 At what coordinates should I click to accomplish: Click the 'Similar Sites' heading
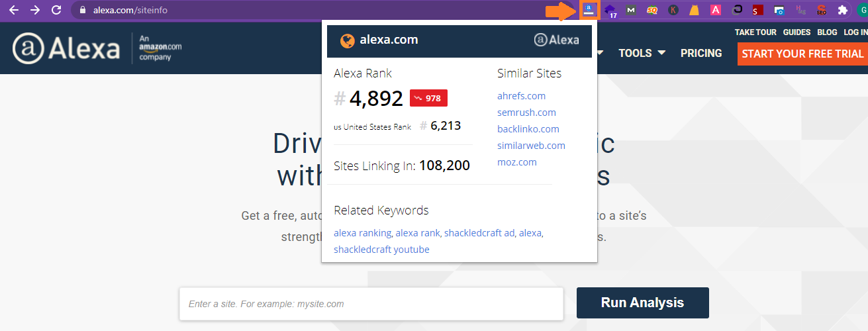tap(529, 73)
